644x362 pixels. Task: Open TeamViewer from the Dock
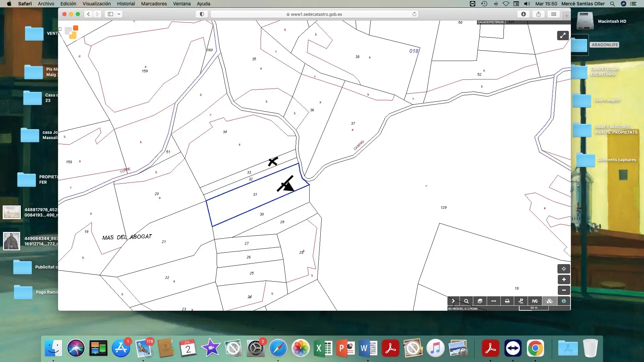click(513, 348)
